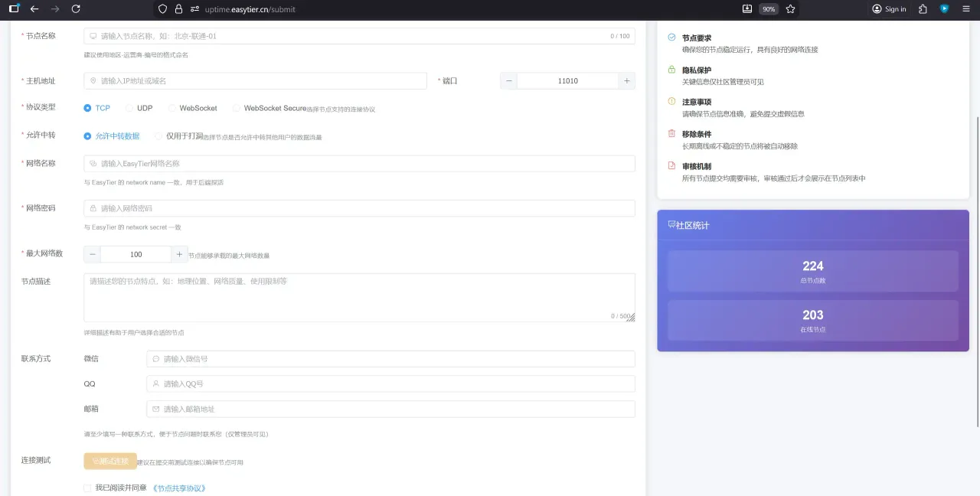Click the QQ number input field
This screenshot has height=496, width=980.
[390, 383]
